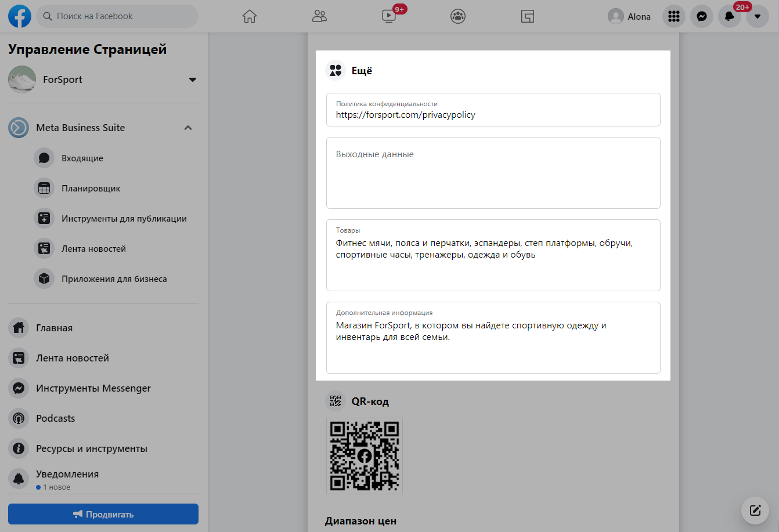Click the page QR code image
The height and width of the screenshot is (532, 779).
pos(364,456)
